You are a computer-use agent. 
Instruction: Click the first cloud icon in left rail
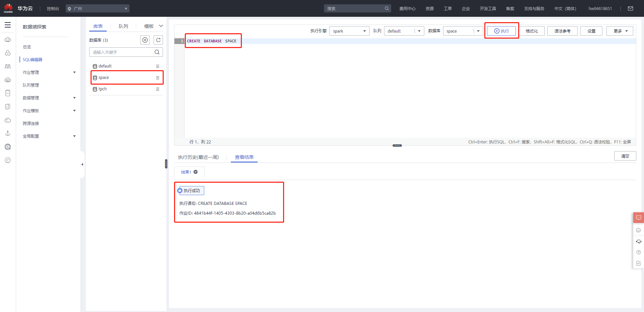coord(8,39)
